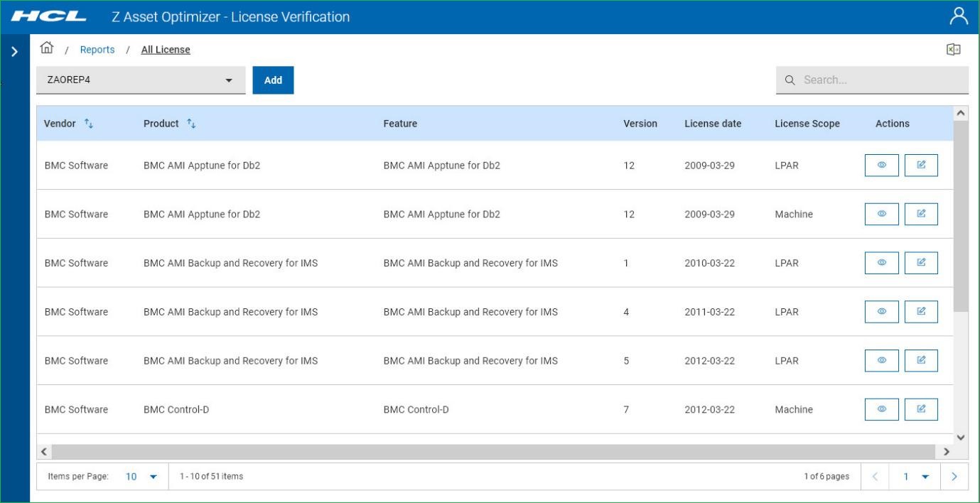
Task: Click the All License breadcrumb
Action: (x=166, y=50)
